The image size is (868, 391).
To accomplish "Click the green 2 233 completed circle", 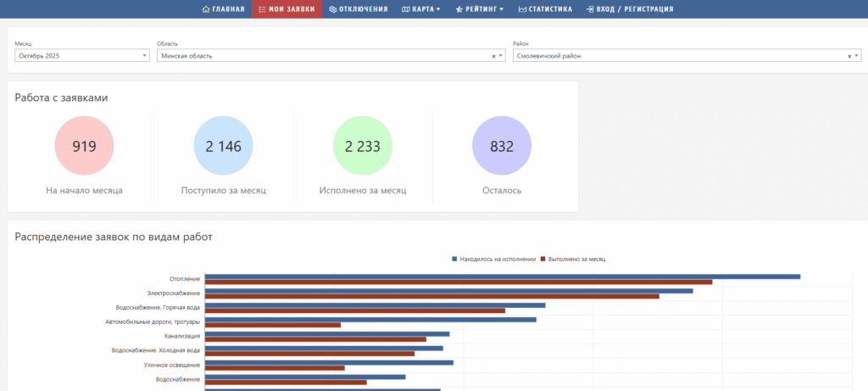I will 362,146.
